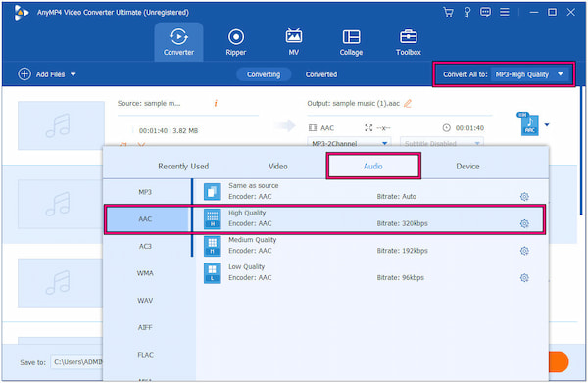Click the register key icon
This screenshot has width=588, height=383.
[x=467, y=12]
